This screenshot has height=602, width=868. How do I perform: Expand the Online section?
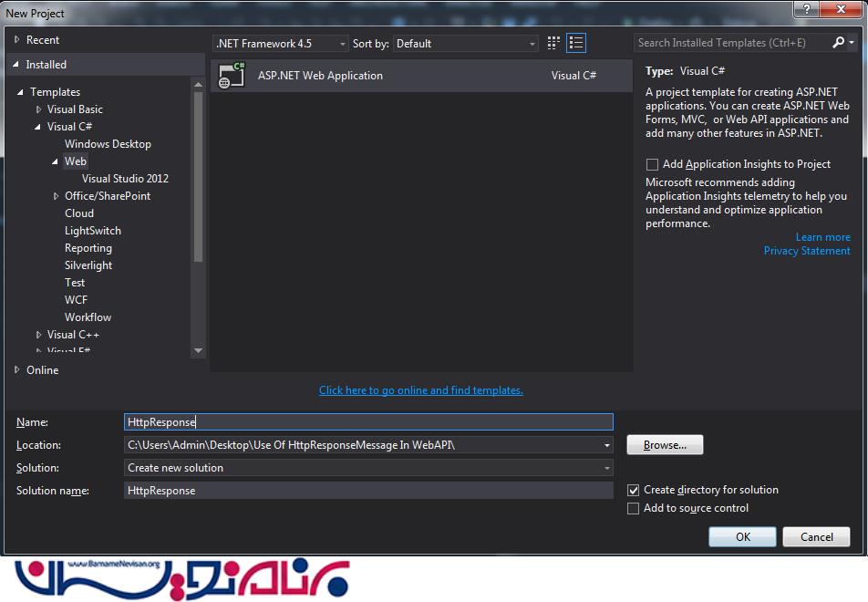point(17,369)
